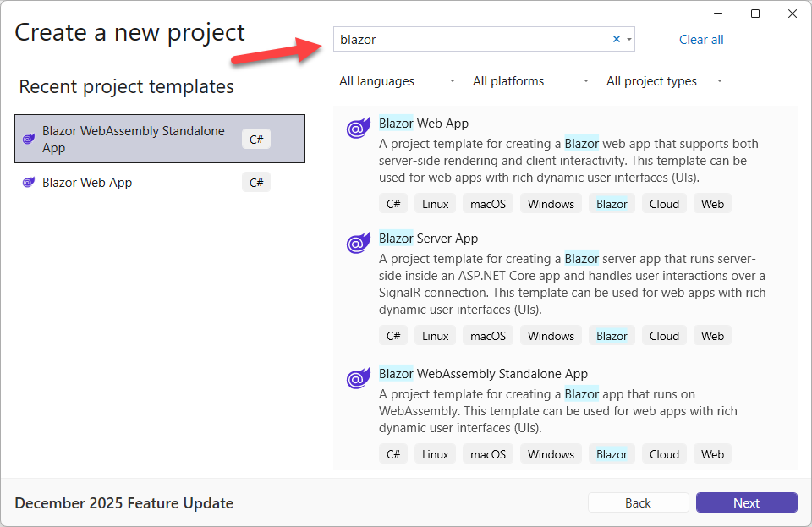Click the Clear all link

[701, 40]
